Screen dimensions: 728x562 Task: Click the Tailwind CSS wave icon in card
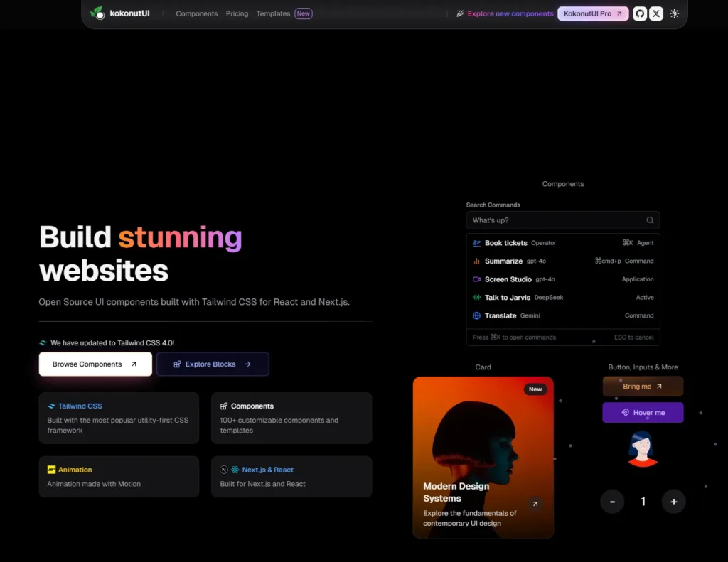[x=51, y=406]
